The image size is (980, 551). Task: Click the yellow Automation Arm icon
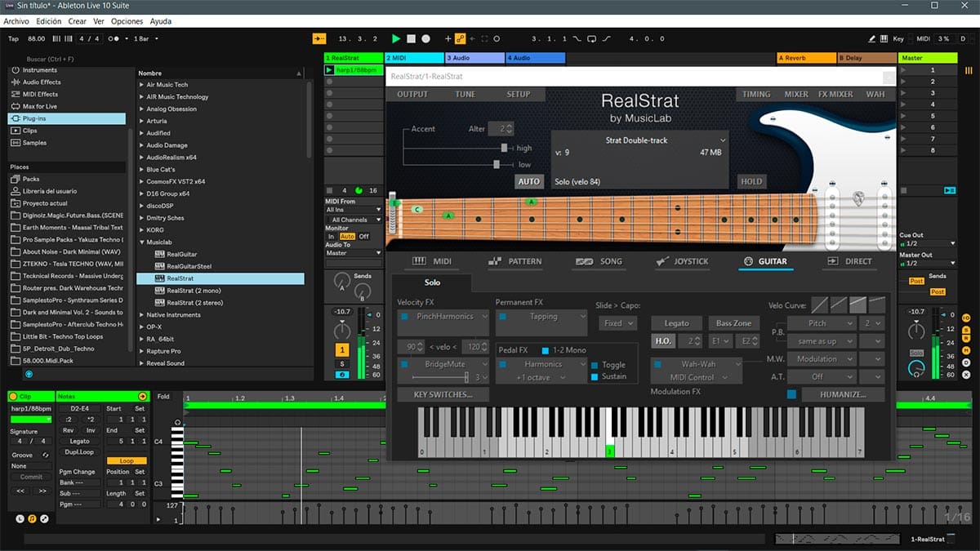click(x=460, y=38)
